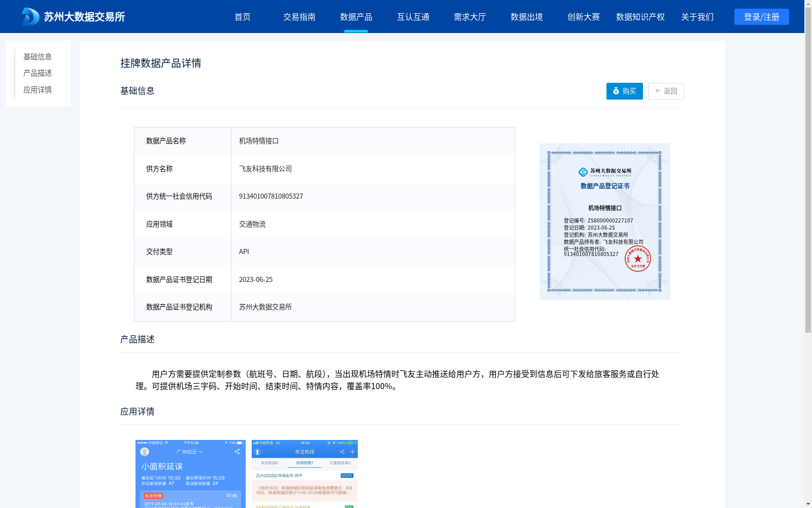This screenshot has width=812, height=508.
Task: Click the 登录/注册 button
Action: click(x=762, y=17)
